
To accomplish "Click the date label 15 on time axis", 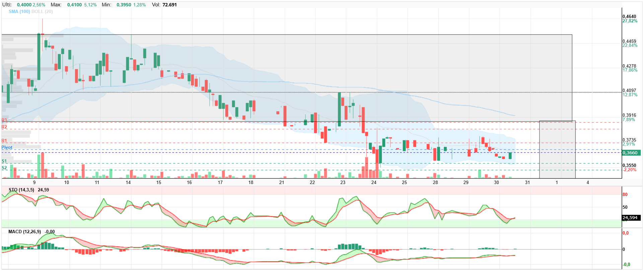I will point(159,182).
